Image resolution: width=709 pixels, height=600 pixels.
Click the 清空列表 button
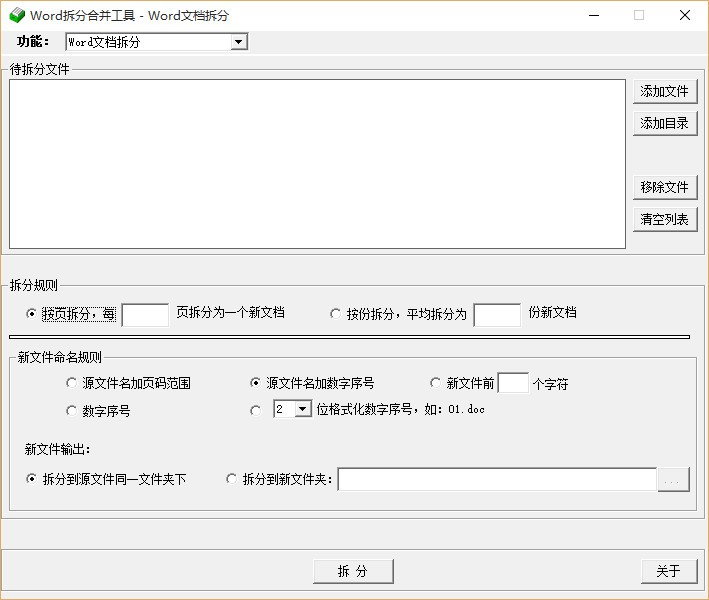coord(665,220)
